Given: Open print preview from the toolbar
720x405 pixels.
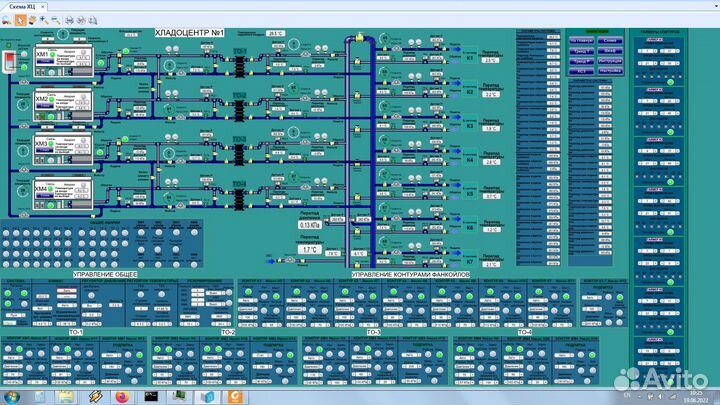Looking at the screenshot, I should pos(81,19).
